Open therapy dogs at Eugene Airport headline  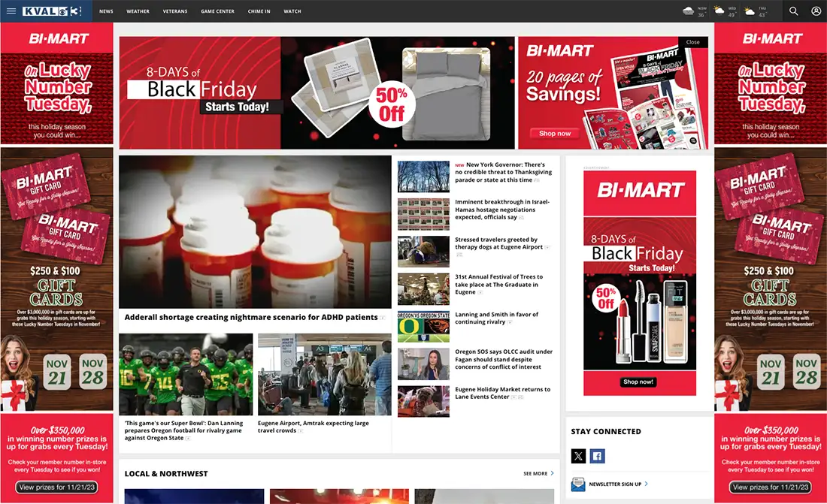pyautogui.click(x=499, y=243)
